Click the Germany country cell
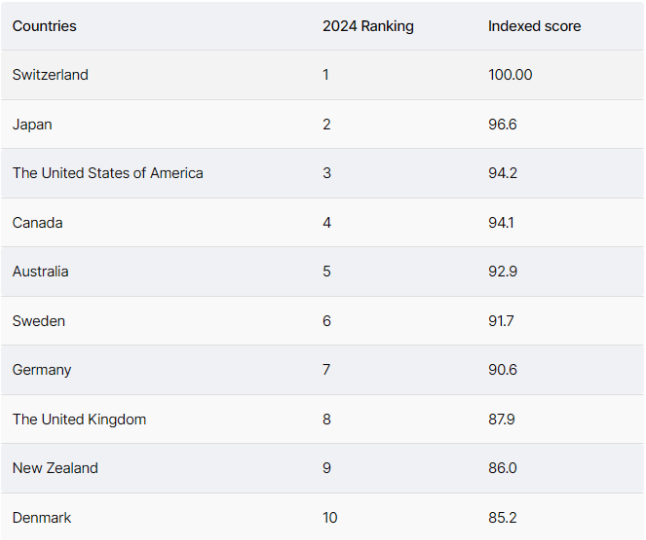This screenshot has height=540, width=646. pos(42,370)
